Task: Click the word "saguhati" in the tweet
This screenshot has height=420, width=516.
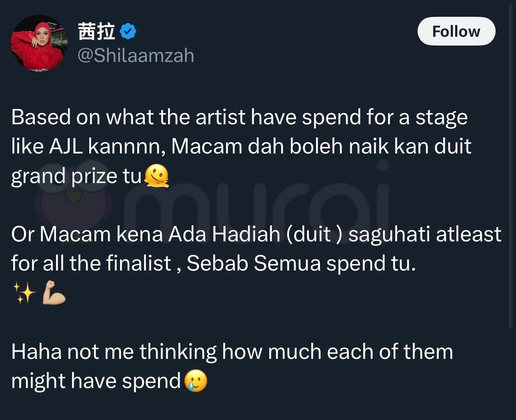Action: [389, 234]
